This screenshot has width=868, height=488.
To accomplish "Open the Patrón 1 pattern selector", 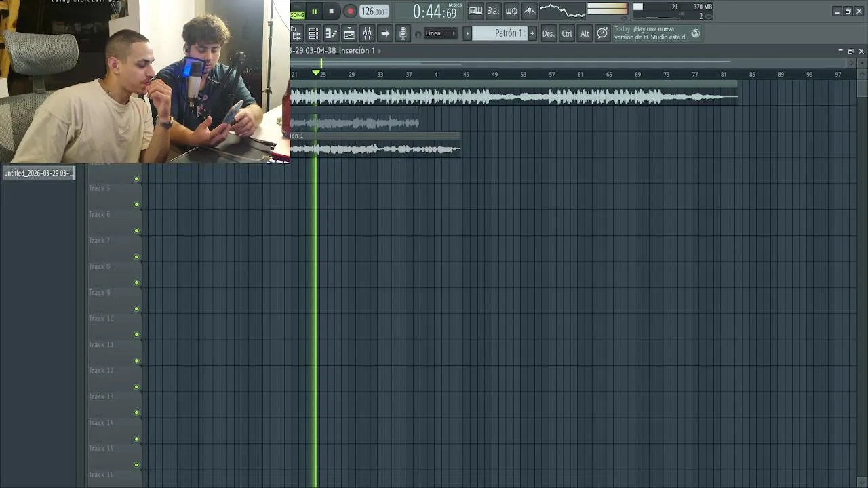I will tap(500, 33).
